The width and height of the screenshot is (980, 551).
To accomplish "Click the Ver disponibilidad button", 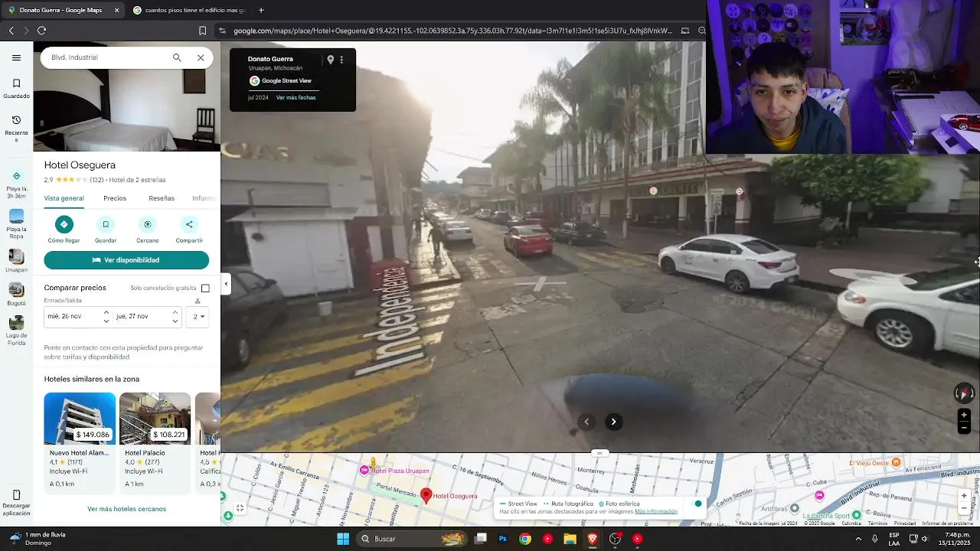I will point(126,260).
